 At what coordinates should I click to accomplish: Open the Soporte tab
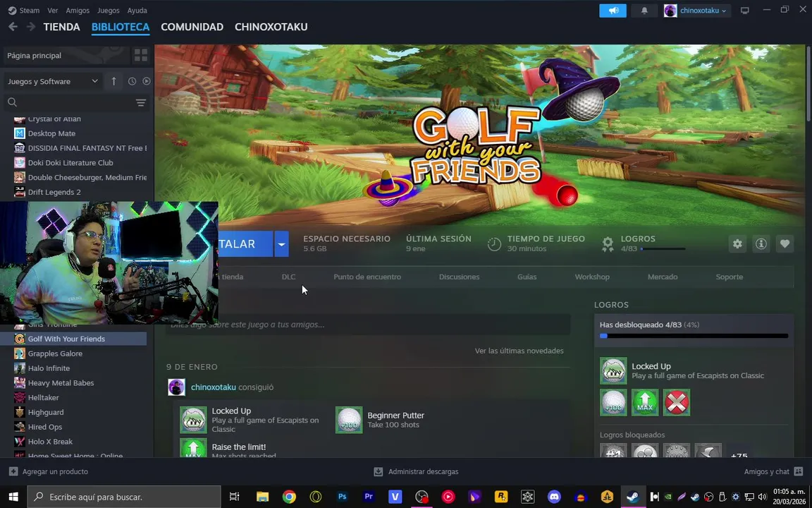[729, 277]
